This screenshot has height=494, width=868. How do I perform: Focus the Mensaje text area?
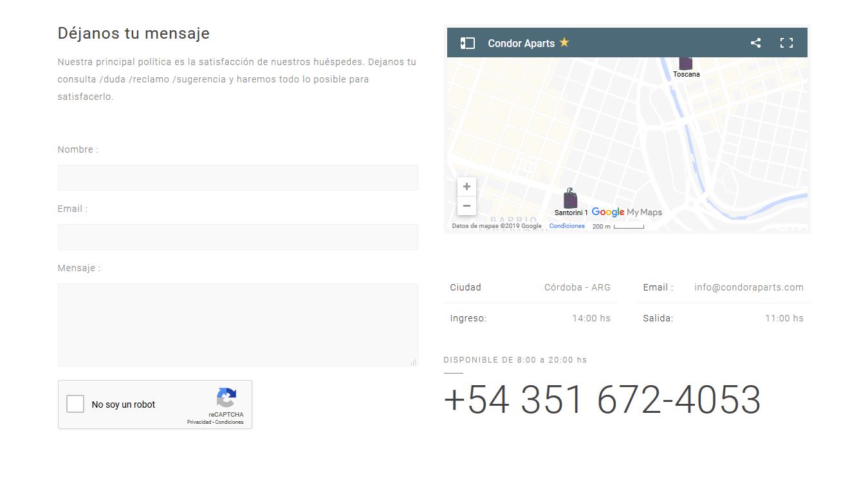238,325
